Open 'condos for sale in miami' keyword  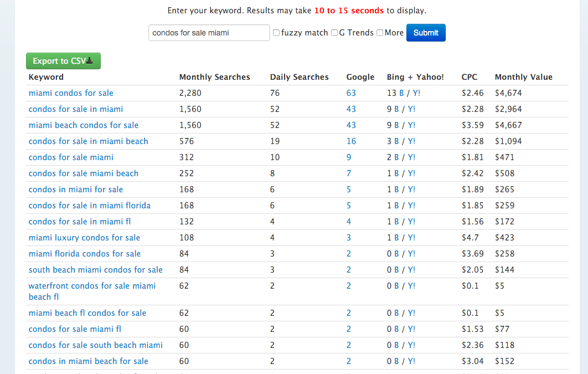click(x=76, y=109)
